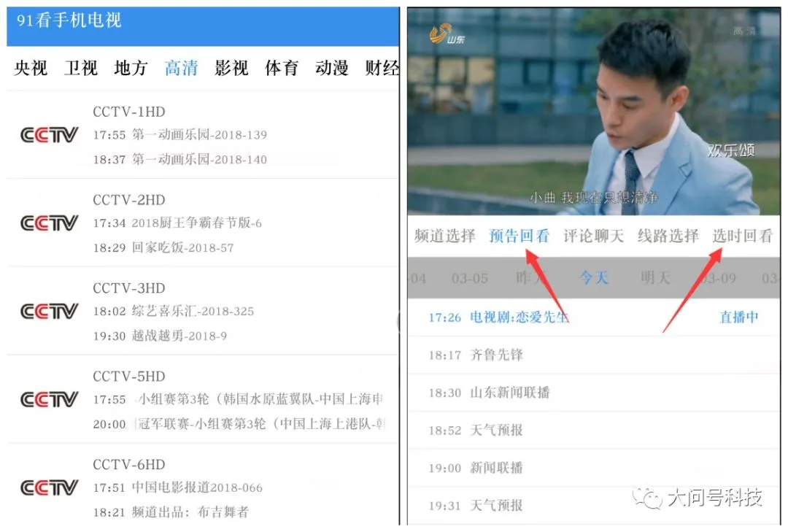Open the 动漫 category tab
This screenshot has width=788, height=532.
tap(332, 67)
